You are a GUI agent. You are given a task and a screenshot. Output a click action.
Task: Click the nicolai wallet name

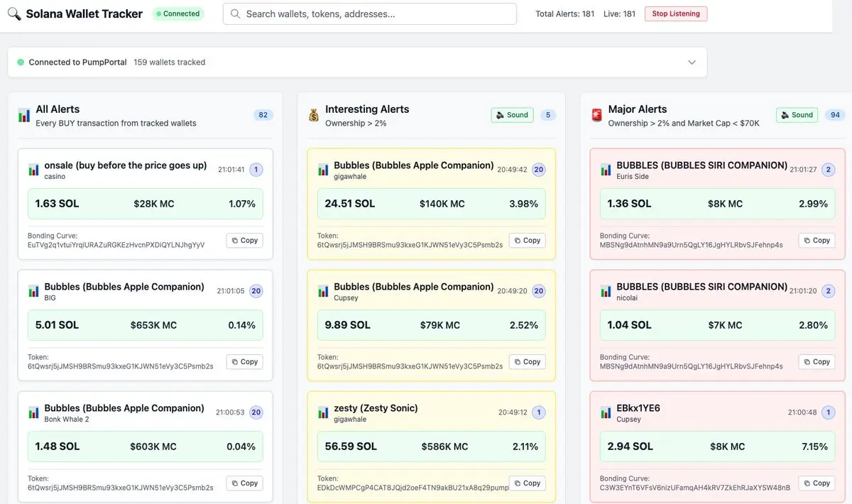627,298
